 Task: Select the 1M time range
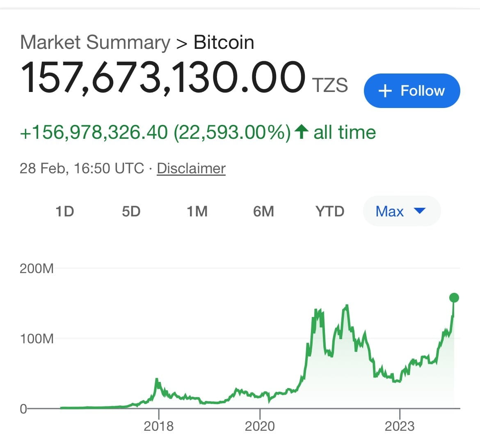pos(197,211)
